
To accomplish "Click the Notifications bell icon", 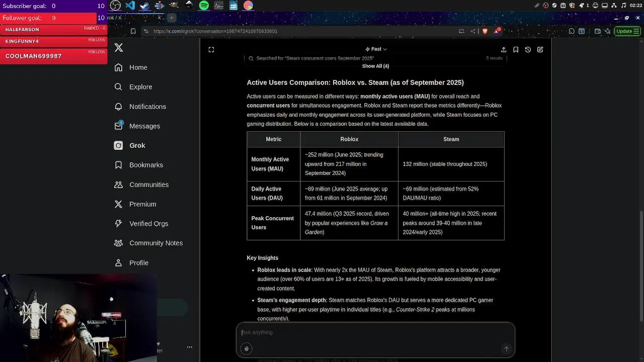I will click(x=118, y=107).
